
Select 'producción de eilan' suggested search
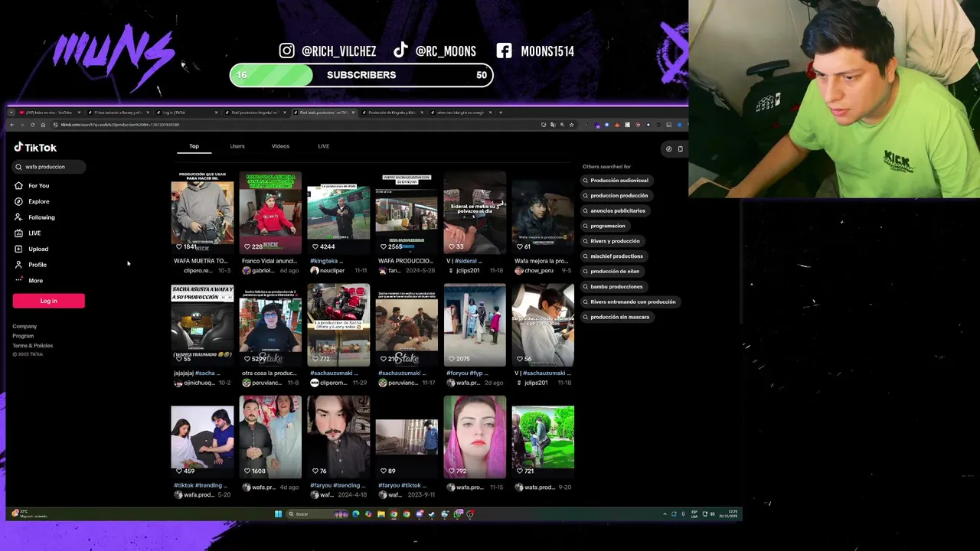click(611, 271)
